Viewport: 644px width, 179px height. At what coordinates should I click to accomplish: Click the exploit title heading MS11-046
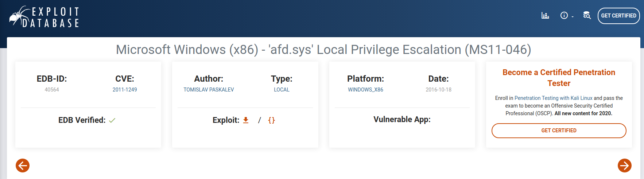[x=323, y=50]
